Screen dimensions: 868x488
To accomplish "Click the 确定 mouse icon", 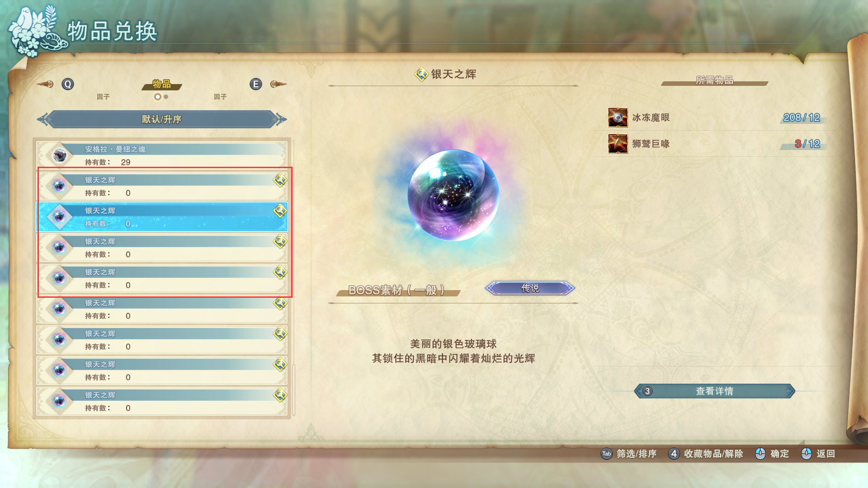I will pyautogui.click(x=760, y=454).
